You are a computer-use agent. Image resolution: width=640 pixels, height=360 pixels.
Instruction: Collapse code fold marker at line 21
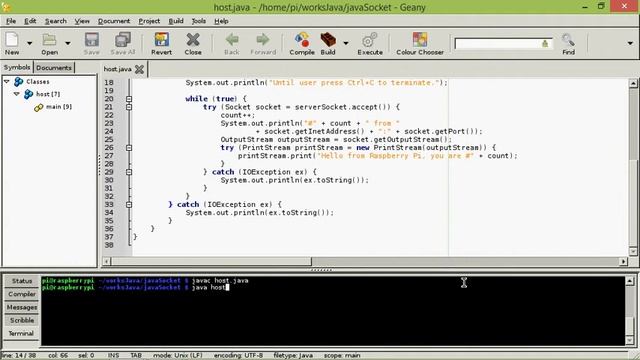coord(129,107)
